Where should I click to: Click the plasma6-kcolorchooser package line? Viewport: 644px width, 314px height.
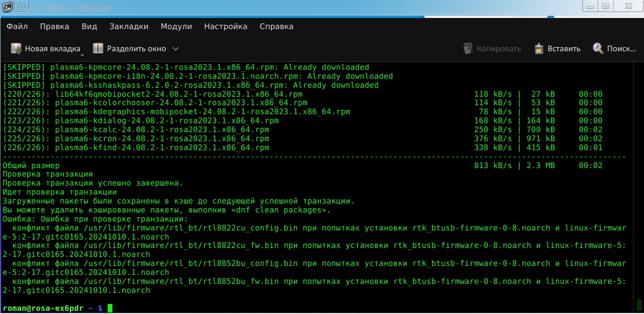302,103
